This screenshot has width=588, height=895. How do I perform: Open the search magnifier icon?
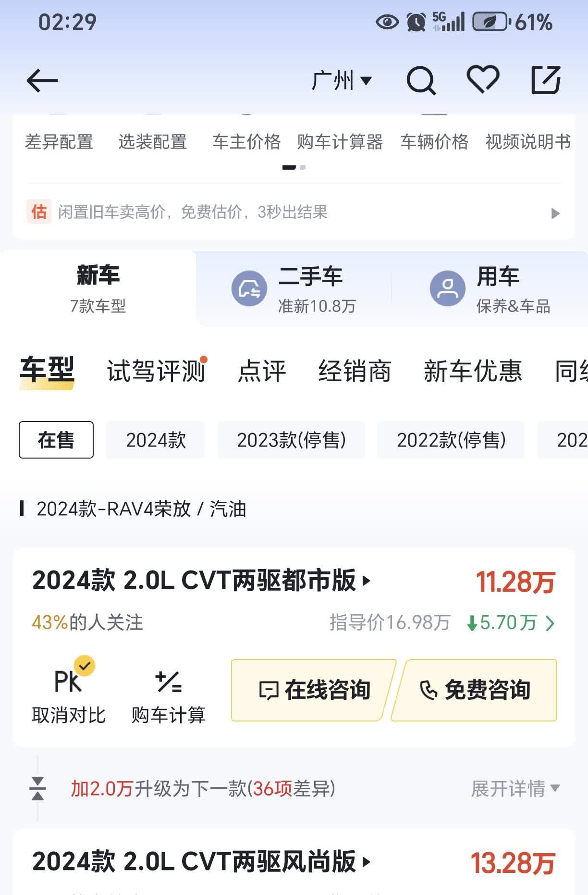[421, 80]
